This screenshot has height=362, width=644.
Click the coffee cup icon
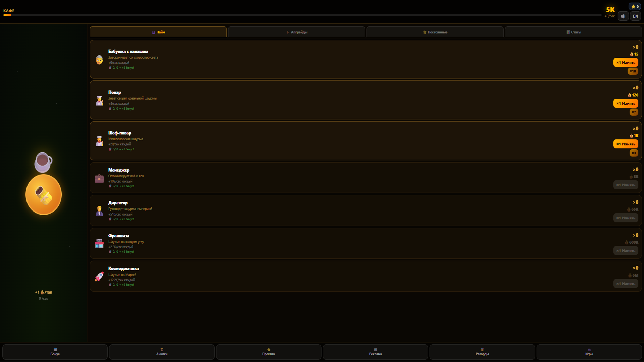pos(43,162)
